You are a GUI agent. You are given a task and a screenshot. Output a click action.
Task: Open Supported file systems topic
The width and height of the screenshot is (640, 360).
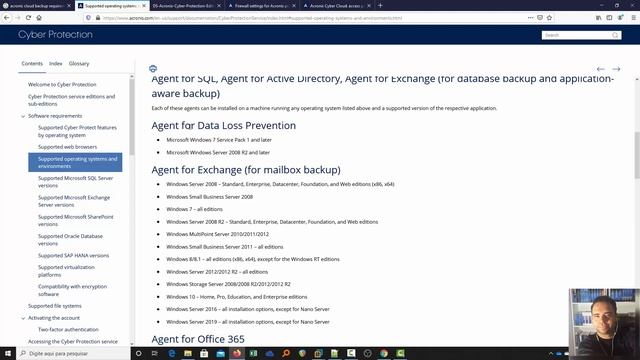(x=55, y=306)
